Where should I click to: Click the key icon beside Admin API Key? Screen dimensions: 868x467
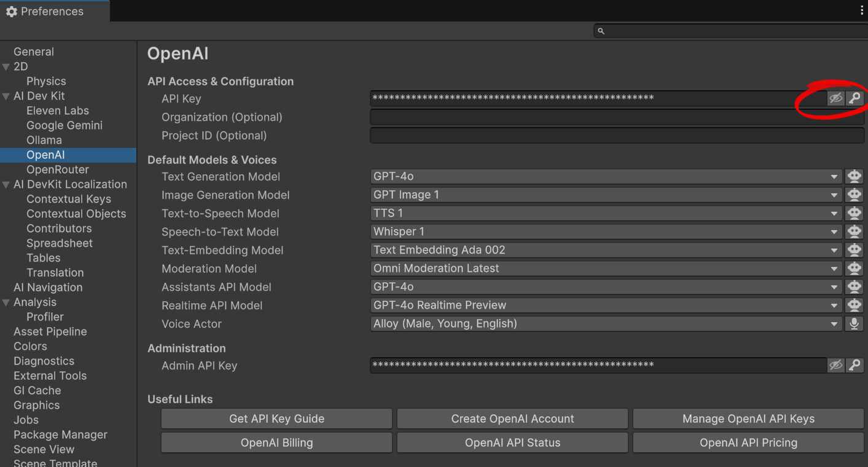tap(854, 365)
